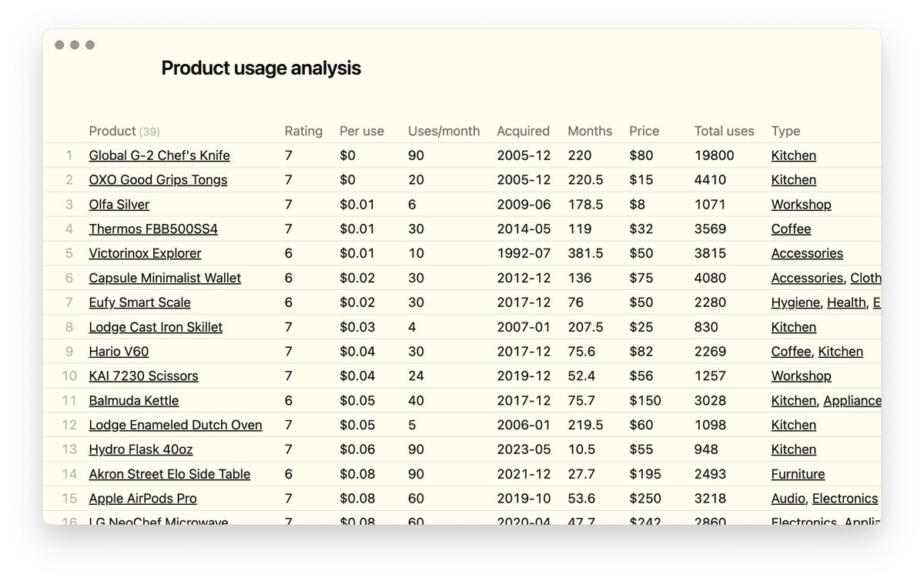This screenshot has height=581, width=924.
Task: Select total uses value 19800
Action: (x=715, y=155)
